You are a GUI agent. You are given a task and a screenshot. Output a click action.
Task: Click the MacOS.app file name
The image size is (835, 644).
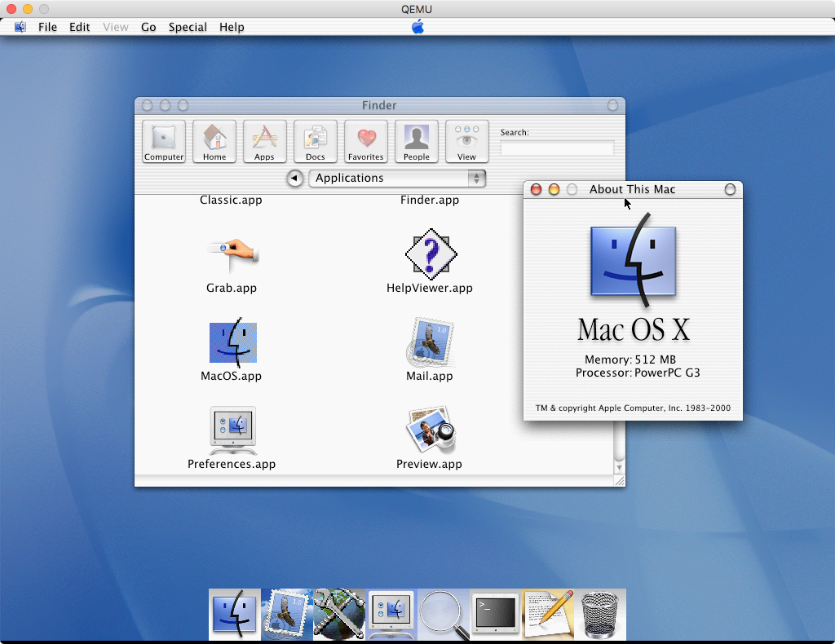231,377
